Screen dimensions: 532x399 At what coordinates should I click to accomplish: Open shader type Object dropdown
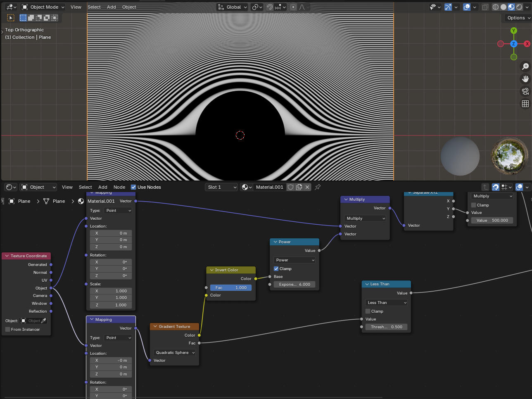coord(38,187)
